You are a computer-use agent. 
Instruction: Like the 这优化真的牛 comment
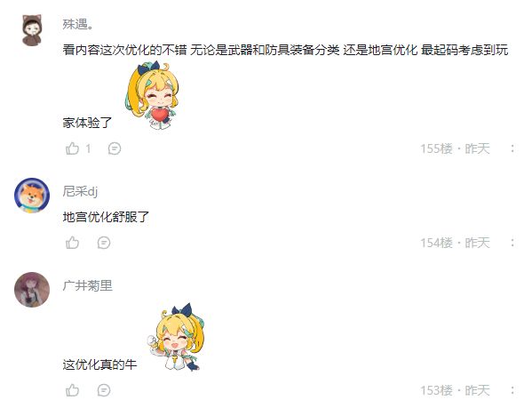tap(72, 390)
